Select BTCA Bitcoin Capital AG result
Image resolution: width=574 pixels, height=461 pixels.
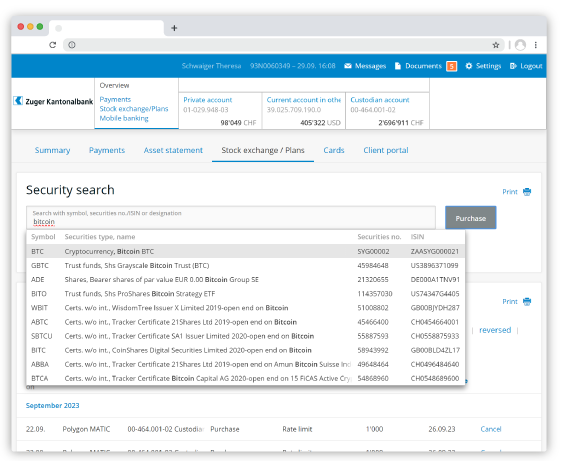246,378
